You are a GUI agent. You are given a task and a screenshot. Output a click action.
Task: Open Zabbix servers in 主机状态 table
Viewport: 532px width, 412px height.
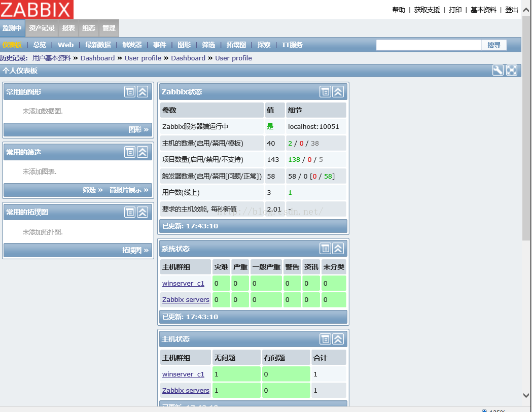pos(186,390)
